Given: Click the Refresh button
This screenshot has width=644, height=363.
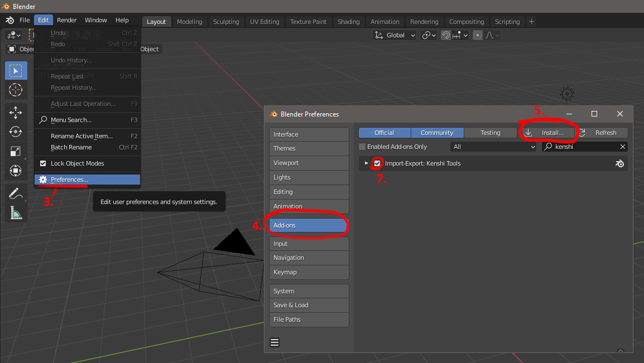Looking at the screenshot, I should coord(602,133).
